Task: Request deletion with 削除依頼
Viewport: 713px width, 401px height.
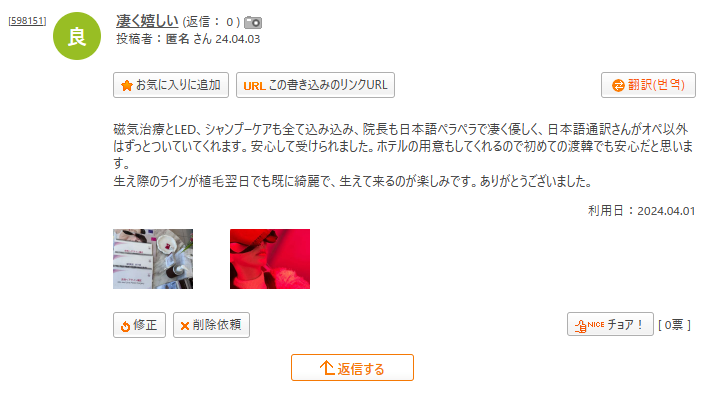Action: click(211, 325)
